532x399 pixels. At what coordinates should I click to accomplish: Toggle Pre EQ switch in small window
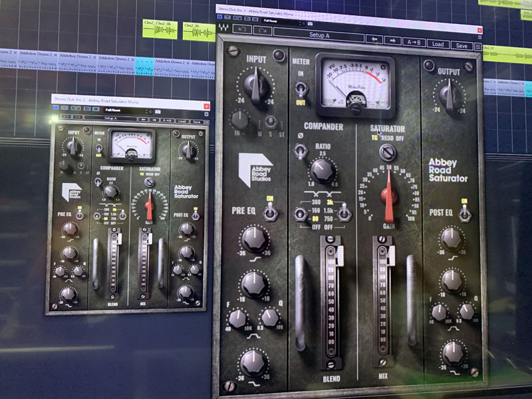click(x=80, y=214)
